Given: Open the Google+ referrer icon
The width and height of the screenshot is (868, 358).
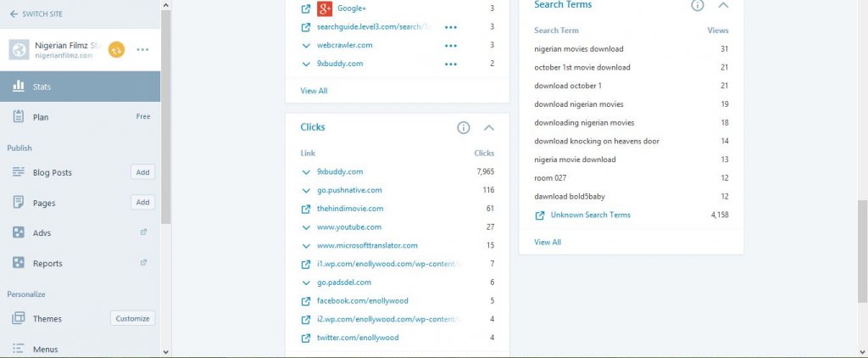Looking at the screenshot, I should click(x=325, y=8).
